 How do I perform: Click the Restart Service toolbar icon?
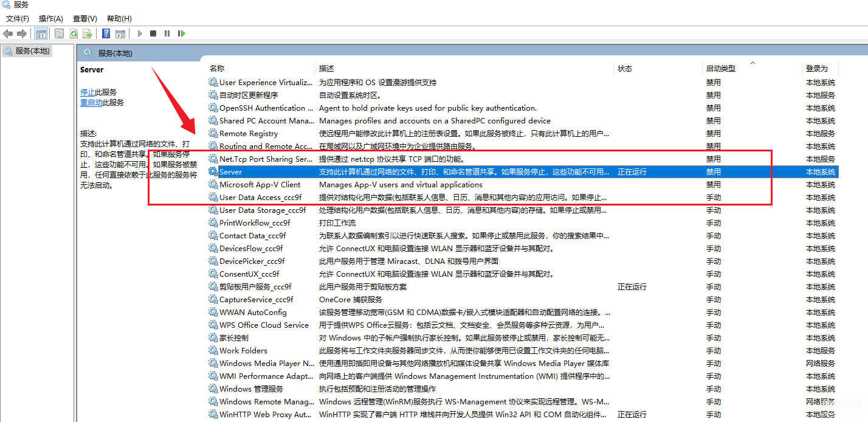point(181,33)
